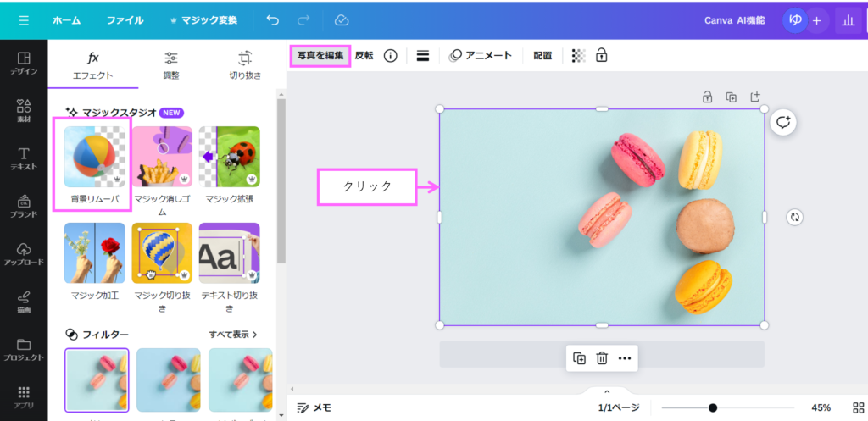868x421 pixels.
Task: Toggle the lock icon in toolbar
Action: [x=601, y=56]
